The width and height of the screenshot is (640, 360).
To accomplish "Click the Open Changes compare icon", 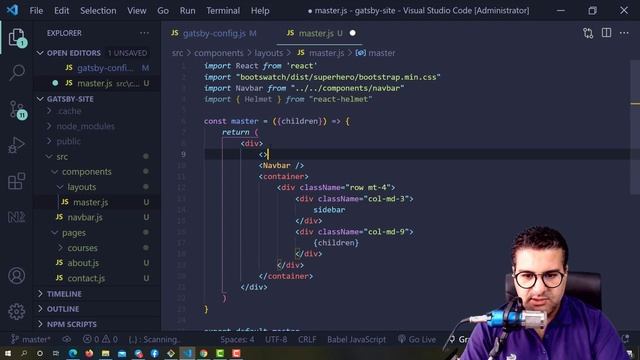I will coord(588,33).
